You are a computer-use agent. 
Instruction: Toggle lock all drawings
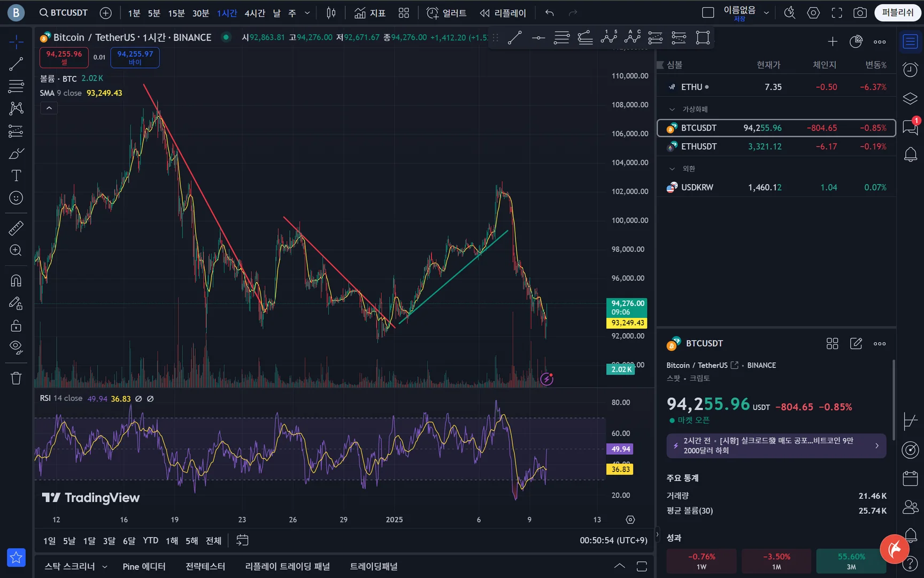click(x=16, y=325)
